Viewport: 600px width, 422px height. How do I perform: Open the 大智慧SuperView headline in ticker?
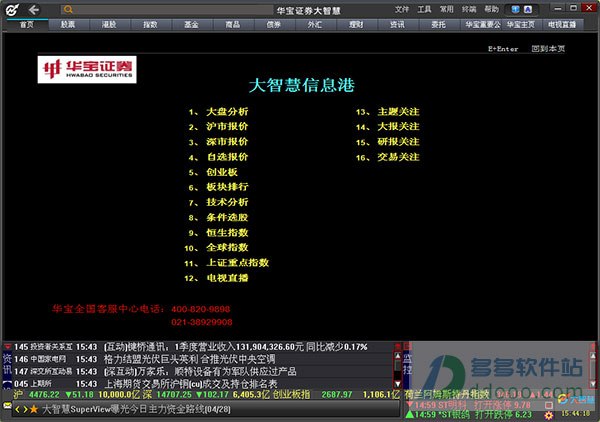point(136,409)
